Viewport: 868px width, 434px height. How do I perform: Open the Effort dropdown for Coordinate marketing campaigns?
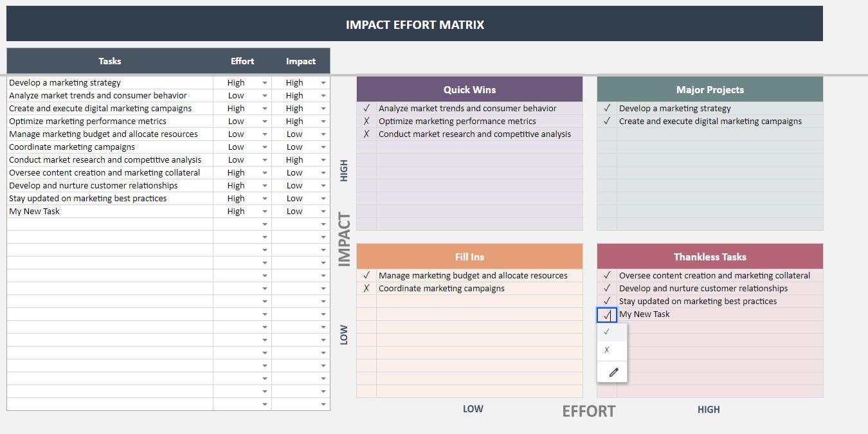(x=264, y=147)
